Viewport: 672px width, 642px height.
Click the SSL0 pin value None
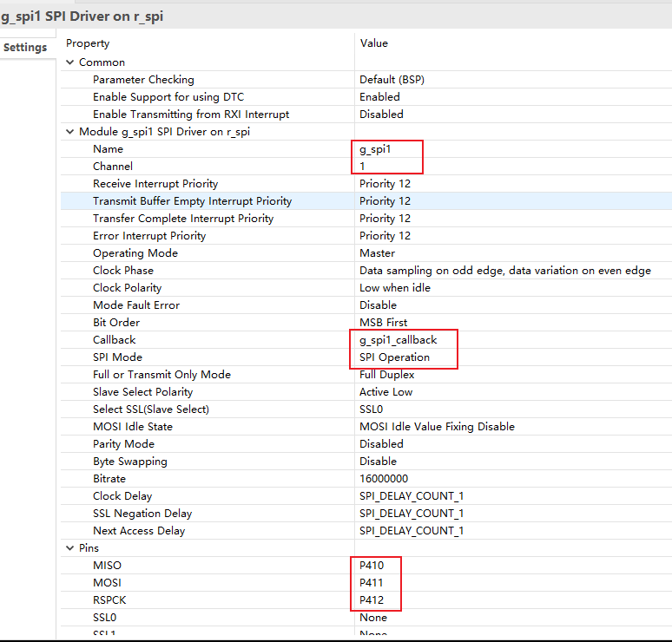pos(373,618)
